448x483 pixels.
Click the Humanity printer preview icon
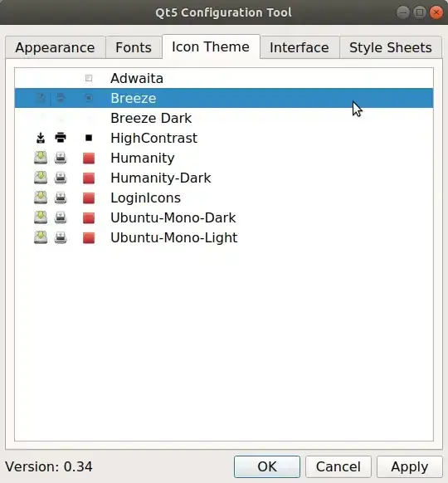[x=61, y=158]
